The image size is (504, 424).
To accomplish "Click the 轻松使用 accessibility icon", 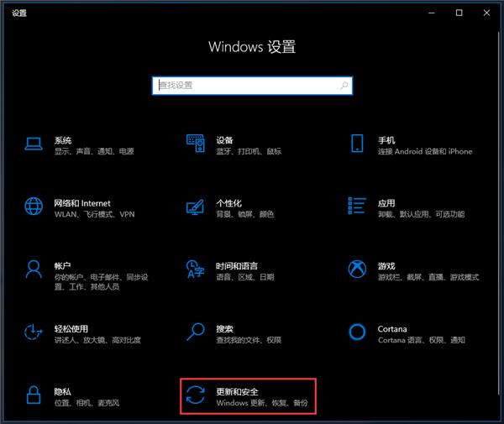I will [34, 332].
